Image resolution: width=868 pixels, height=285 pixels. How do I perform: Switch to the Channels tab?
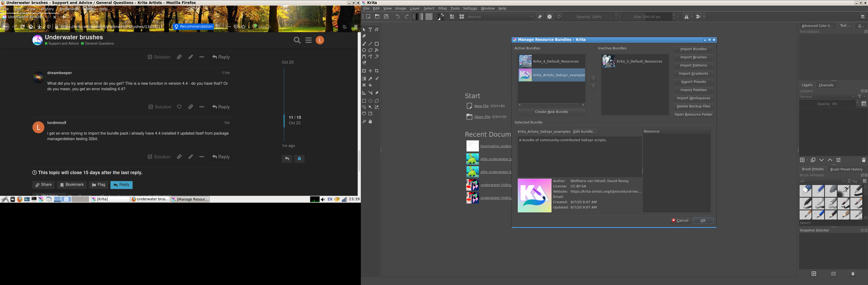(x=826, y=85)
